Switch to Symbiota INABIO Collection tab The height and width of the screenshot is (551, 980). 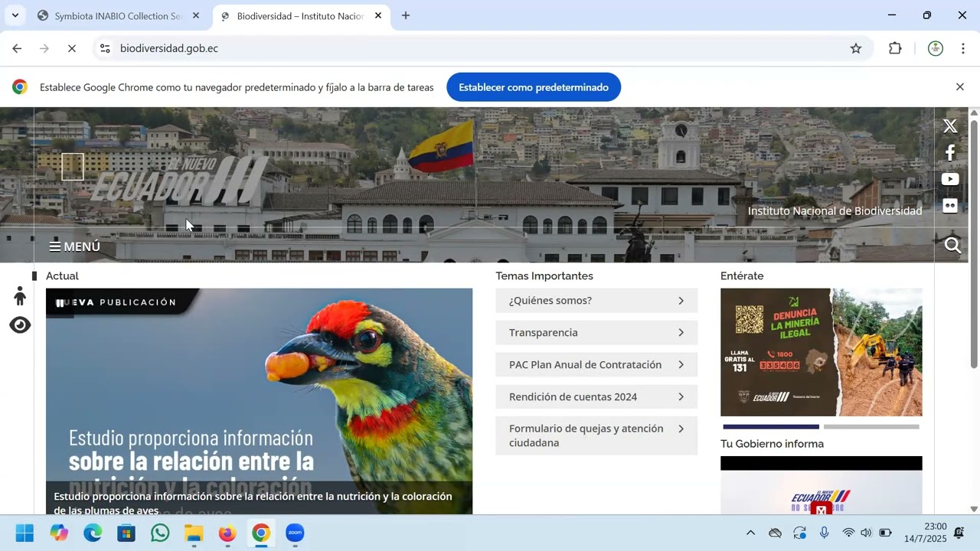[x=118, y=15]
